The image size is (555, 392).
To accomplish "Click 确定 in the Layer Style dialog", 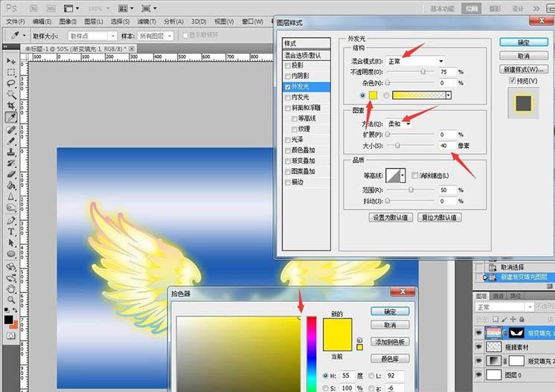I will [524, 42].
